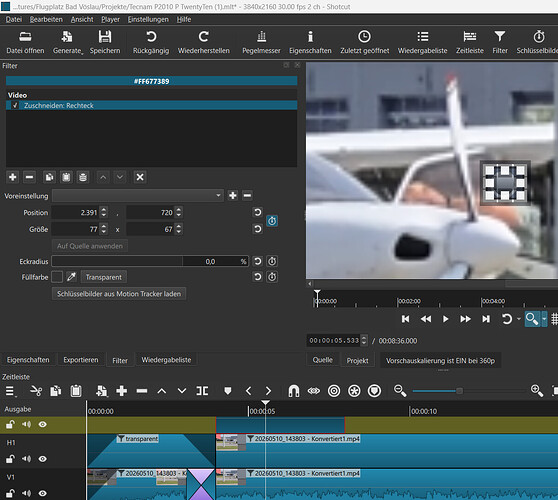This screenshot has height=500, width=558.
Task: Enable ripple mode in timeline toolbar
Action: coord(334,391)
